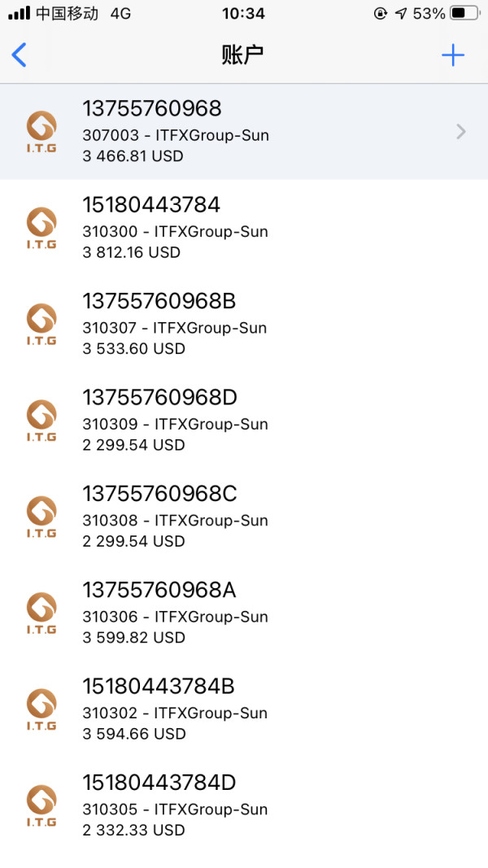Image resolution: width=488 pixels, height=868 pixels.
Task: Tap I.T.G logo beside account 310302
Action: [41, 709]
